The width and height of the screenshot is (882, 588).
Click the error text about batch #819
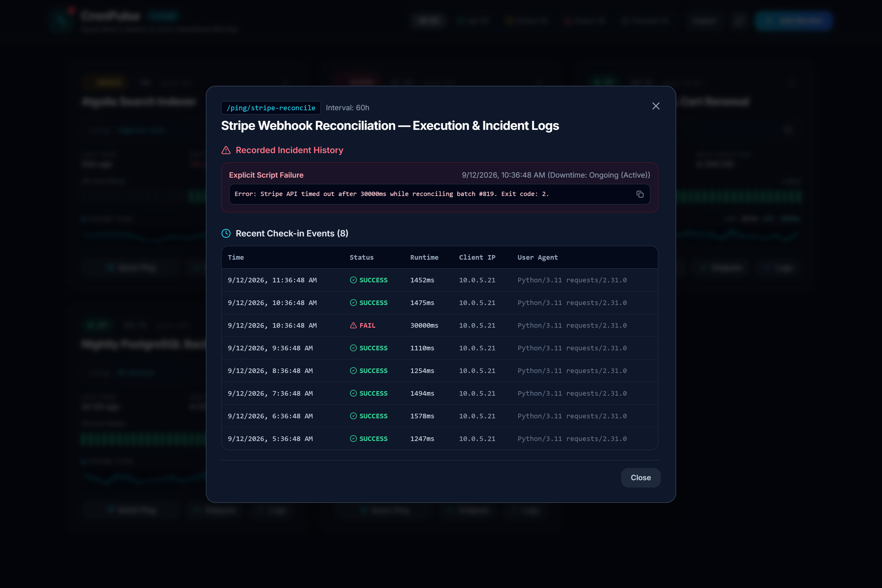(x=391, y=194)
